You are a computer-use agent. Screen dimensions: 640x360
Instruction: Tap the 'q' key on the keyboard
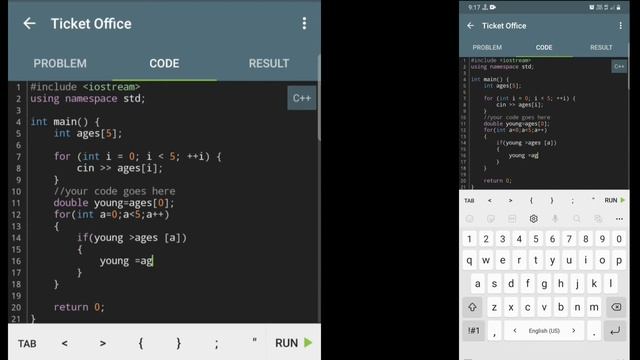[469, 260]
